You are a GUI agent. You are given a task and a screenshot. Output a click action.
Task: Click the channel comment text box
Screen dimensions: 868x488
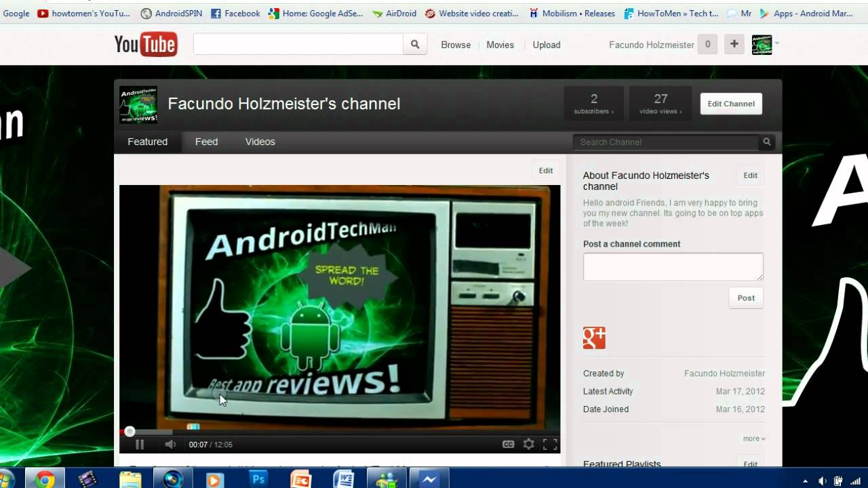673,267
